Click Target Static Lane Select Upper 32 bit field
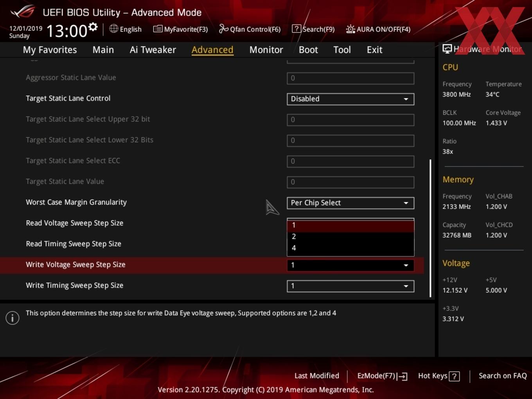This screenshot has height=399, width=532. [x=350, y=120]
